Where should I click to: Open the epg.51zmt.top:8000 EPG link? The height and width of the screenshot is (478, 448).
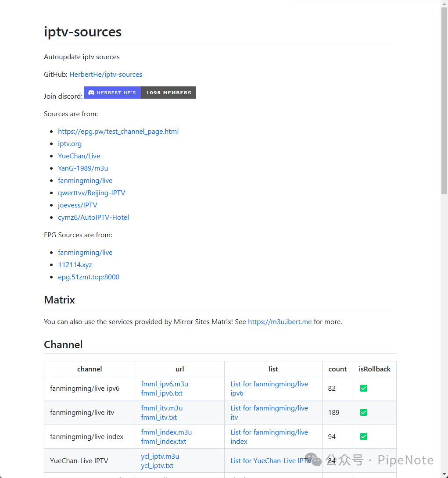point(89,277)
